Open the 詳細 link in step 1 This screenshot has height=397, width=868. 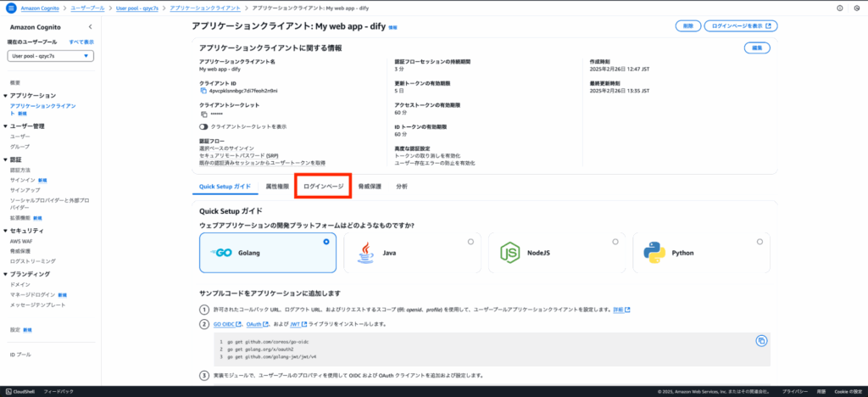(621, 310)
